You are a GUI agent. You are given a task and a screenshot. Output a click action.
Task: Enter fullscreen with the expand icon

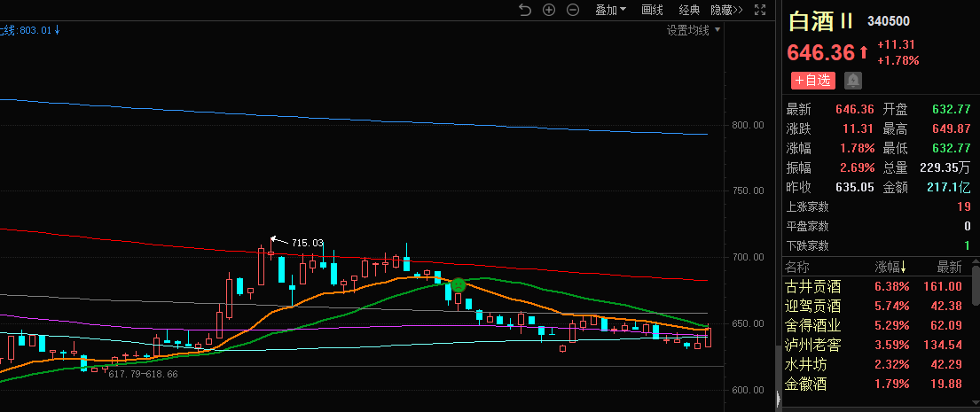click(760, 10)
